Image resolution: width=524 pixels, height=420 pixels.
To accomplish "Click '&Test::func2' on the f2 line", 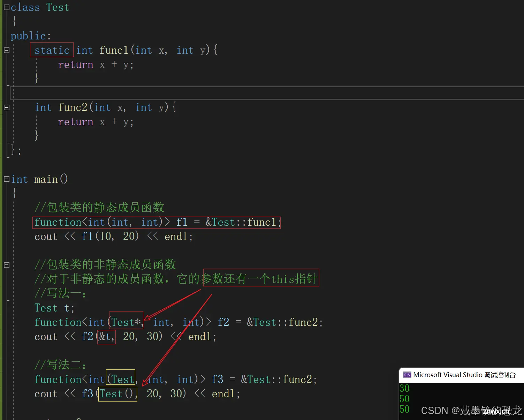I will (284, 322).
